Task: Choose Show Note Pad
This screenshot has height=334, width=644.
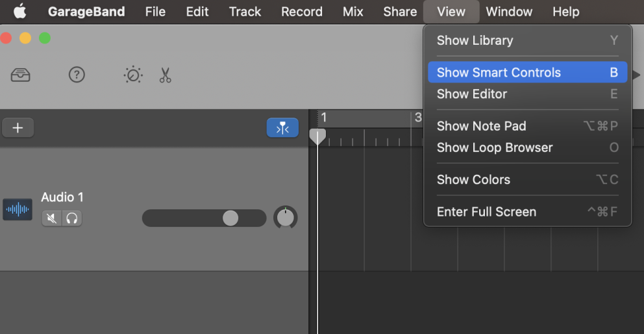Action: [x=527, y=126]
